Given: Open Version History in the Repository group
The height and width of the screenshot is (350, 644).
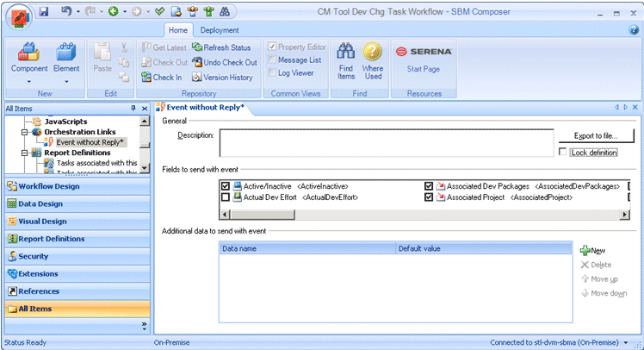Looking at the screenshot, I should click(x=197, y=77).
